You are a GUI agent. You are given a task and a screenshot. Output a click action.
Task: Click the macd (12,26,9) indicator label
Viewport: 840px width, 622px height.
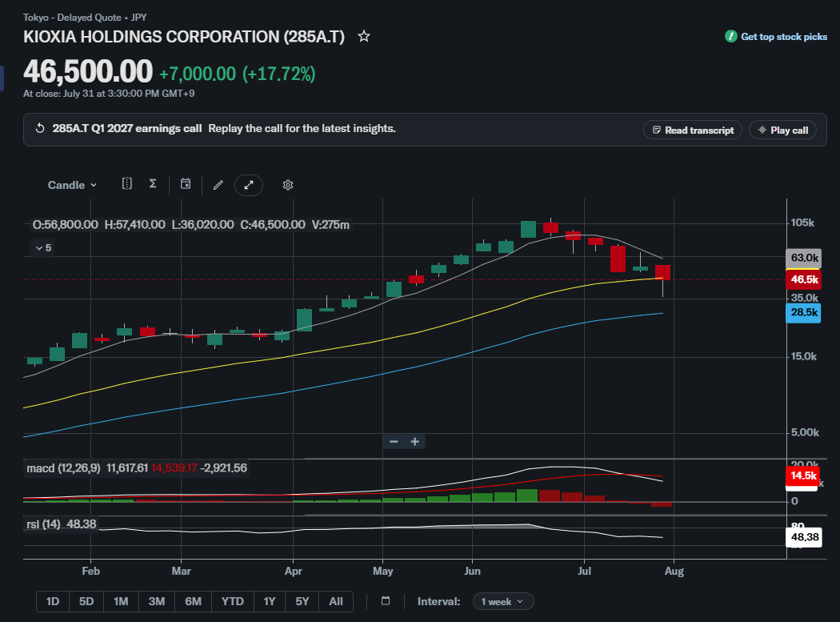click(63, 468)
